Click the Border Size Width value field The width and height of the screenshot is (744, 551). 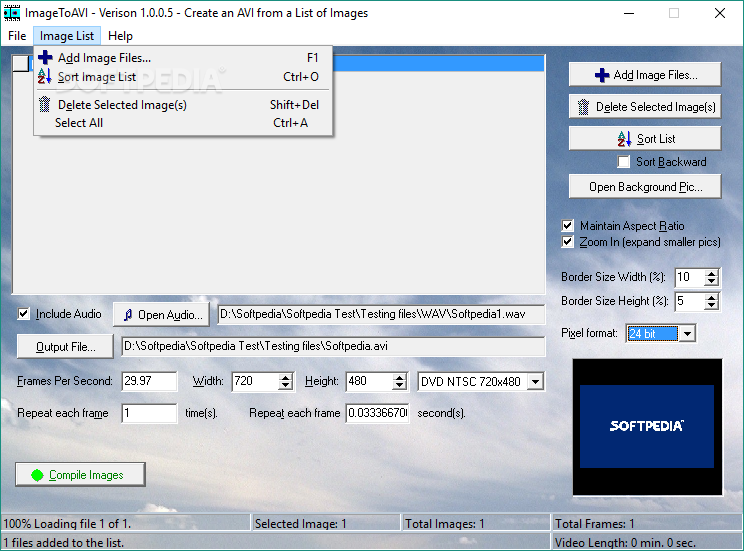coord(690,277)
